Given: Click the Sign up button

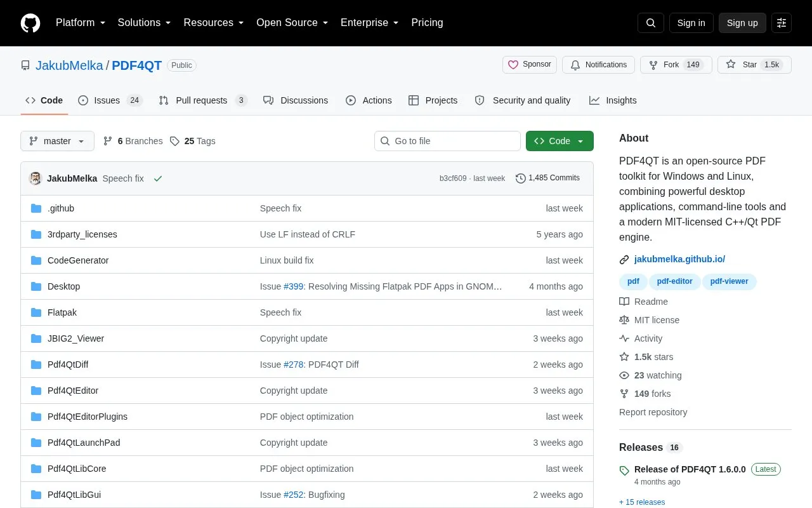Looking at the screenshot, I should [742, 23].
